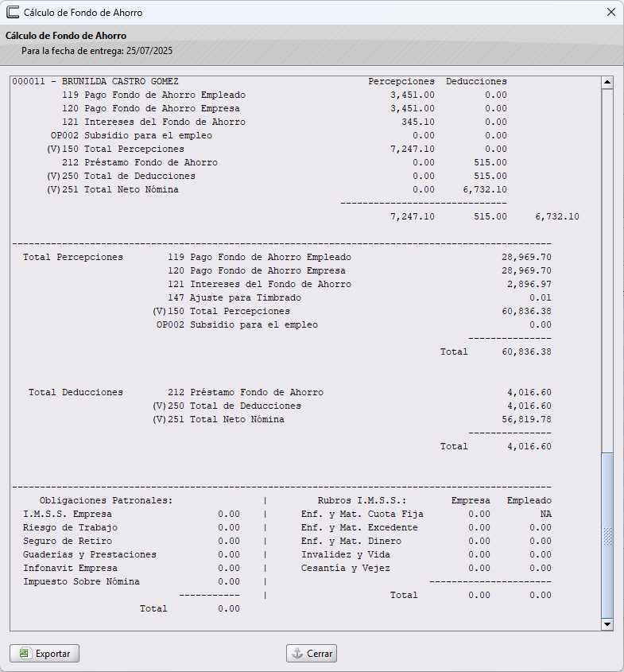The height and width of the screenshot is (672, 624).
Task: Click 'Impuesto Sobre Nómina' row
Action: coord(131,581)
